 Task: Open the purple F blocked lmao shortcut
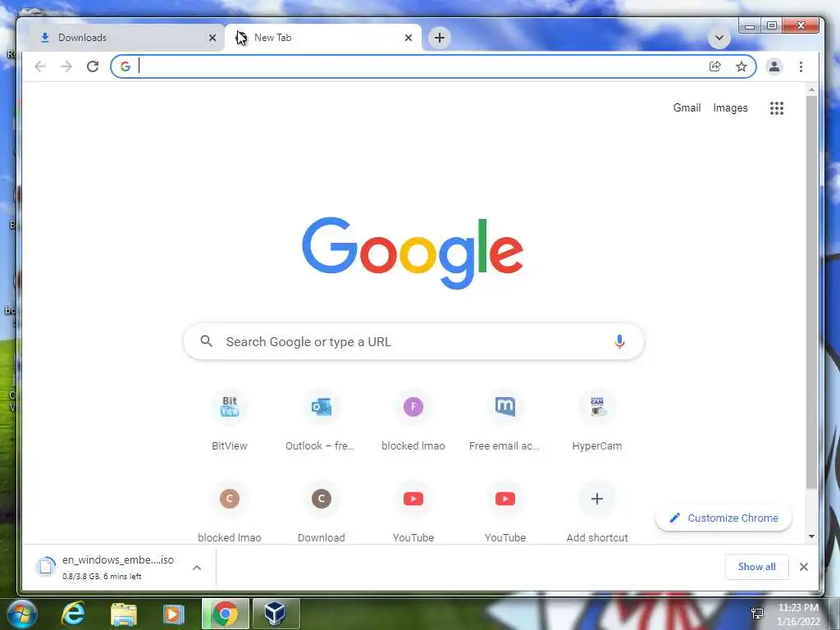click(413, 421)
